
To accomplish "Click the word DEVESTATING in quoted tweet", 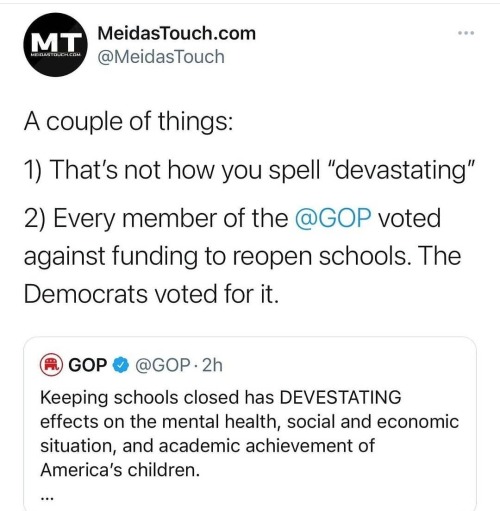I will click(340, 397).
